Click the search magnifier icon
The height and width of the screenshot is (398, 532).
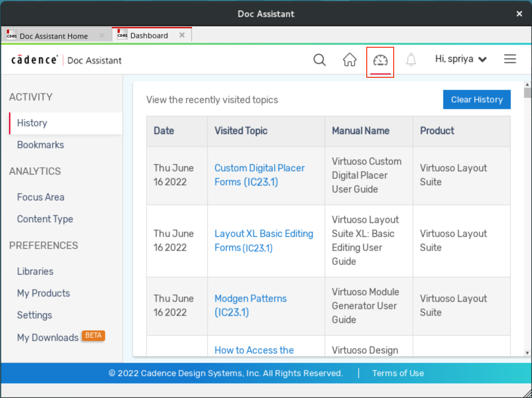319,60
